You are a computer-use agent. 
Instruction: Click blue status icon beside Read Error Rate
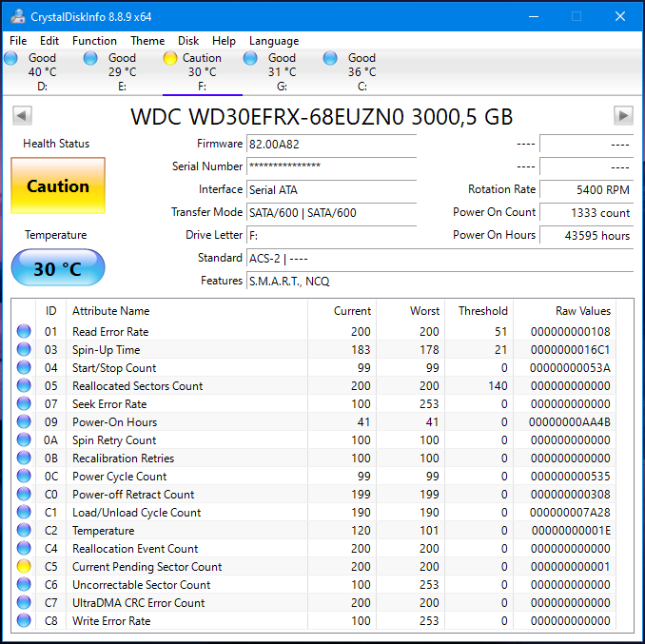(x=24, y=332)
